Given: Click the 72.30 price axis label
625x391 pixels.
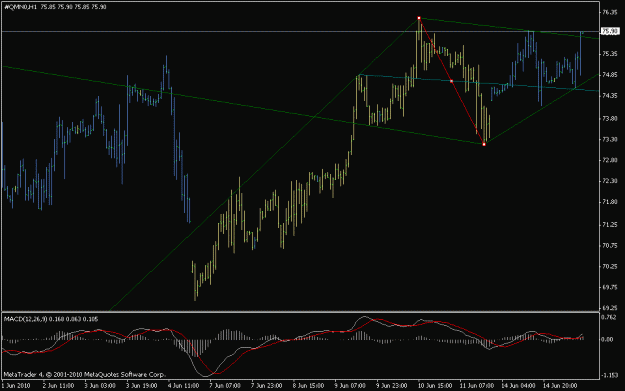Looking at the screenshot, I should coord(610,181).
